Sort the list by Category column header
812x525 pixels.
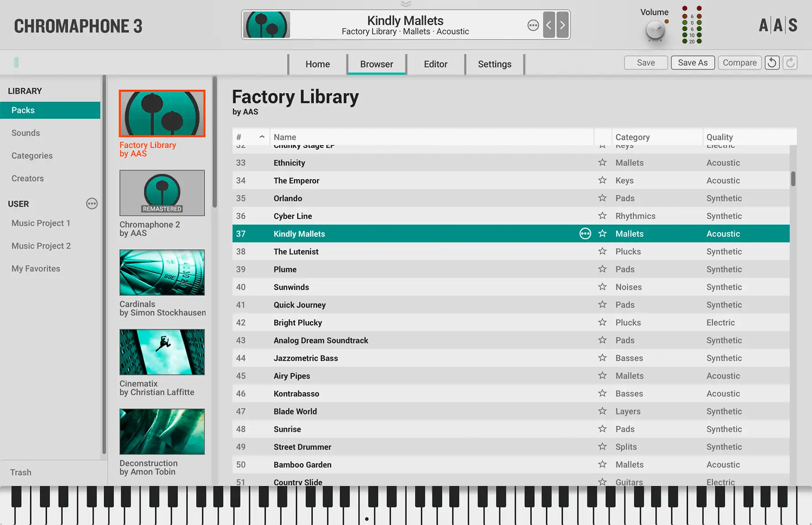click(632, 137)
